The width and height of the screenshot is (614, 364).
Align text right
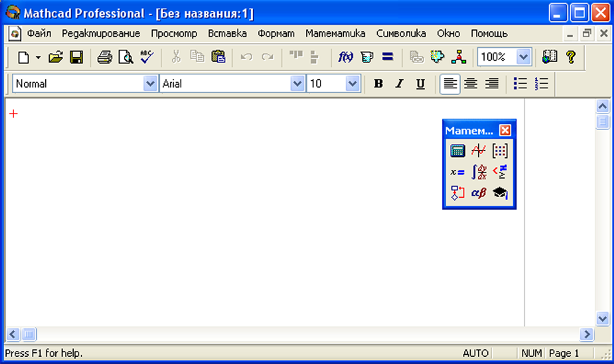pyautogui.click(x=492, y=83)
